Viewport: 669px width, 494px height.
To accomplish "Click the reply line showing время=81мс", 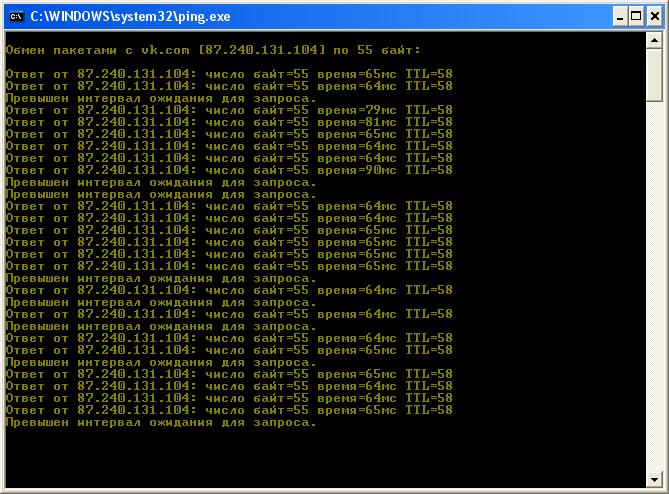I will [x=229, y=122].
